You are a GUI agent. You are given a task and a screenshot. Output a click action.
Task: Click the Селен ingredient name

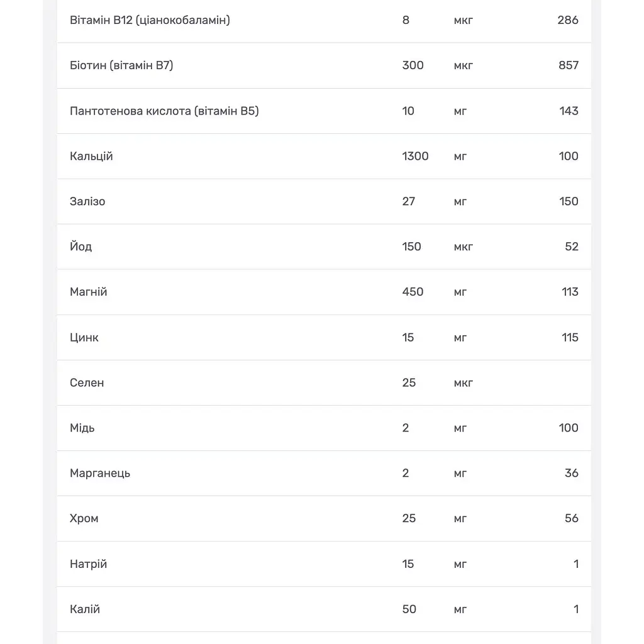click(87, 383)
